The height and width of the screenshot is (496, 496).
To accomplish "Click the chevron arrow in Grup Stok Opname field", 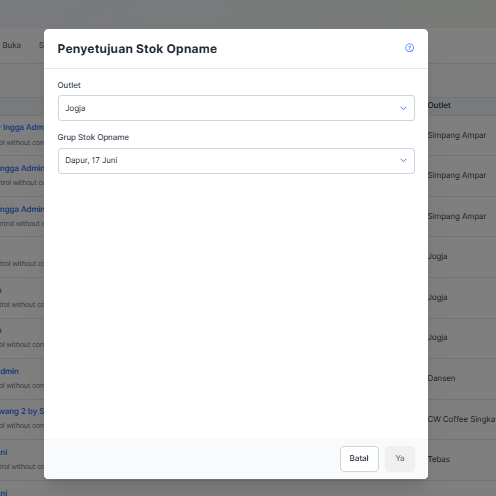I will [x=403, y=160].
